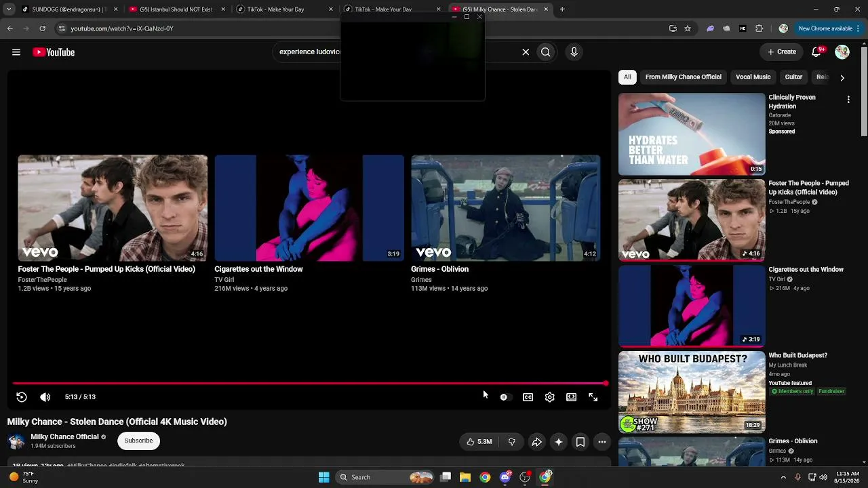Select the All filter chip
The width and height of the screenshot is (868, 488).
click(x=627, y=77)
